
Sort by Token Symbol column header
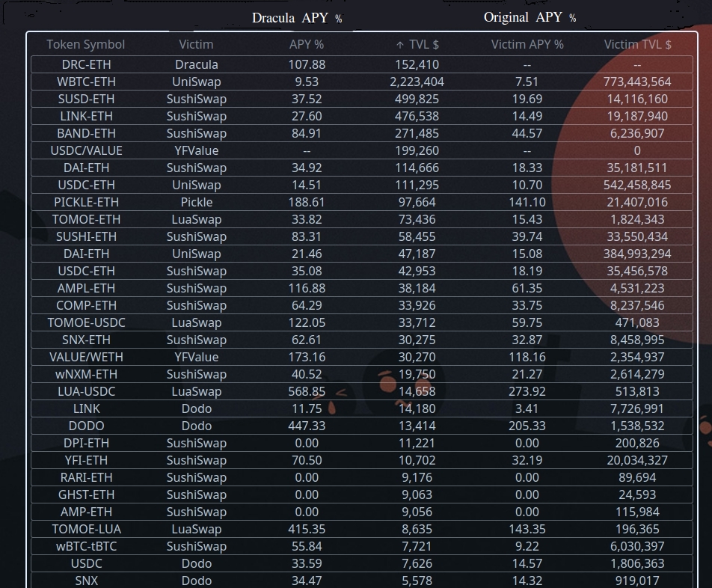point(86,44)
